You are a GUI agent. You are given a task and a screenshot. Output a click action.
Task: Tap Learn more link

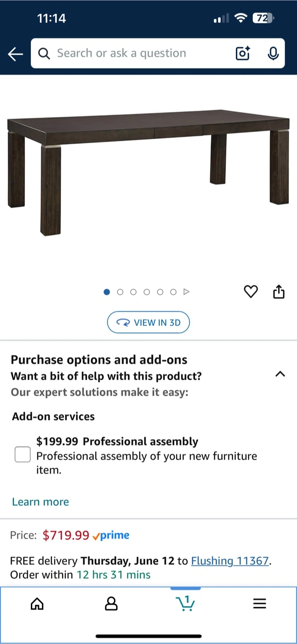(41, 502)
